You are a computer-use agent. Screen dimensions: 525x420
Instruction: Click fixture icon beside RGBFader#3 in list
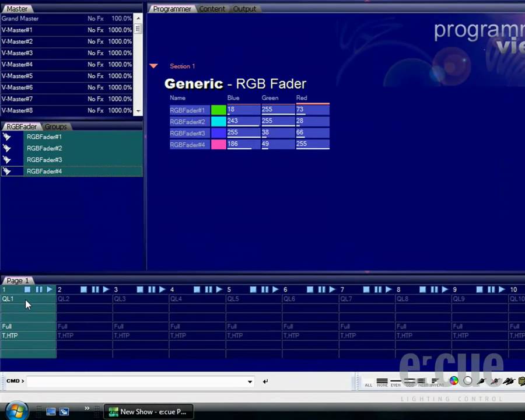coord(6,160)
